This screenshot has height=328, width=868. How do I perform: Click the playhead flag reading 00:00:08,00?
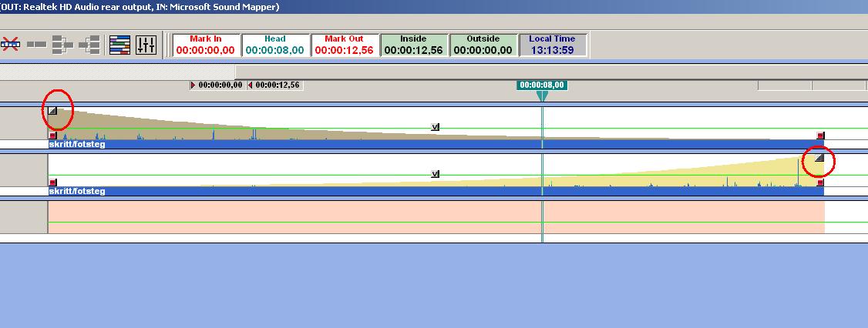click(542, 85)
